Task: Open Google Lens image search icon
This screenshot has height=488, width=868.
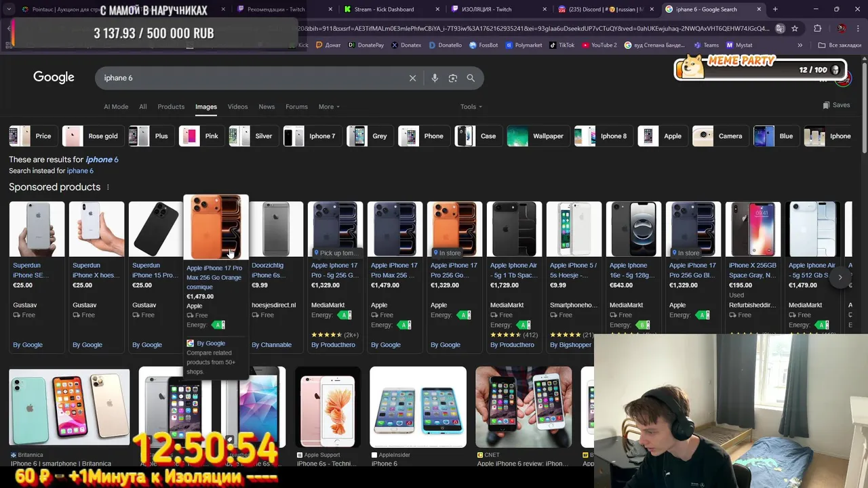Action: coord(453,78)
